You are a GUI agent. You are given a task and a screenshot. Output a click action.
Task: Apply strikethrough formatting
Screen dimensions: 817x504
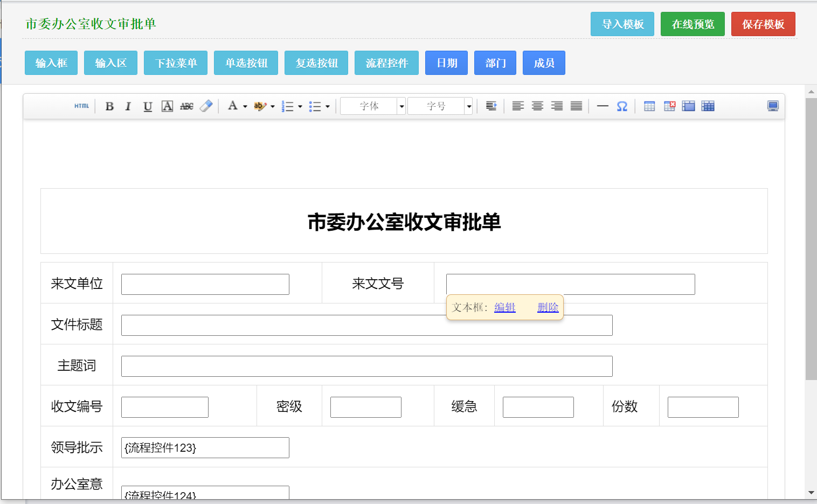[x=186, y=106]
